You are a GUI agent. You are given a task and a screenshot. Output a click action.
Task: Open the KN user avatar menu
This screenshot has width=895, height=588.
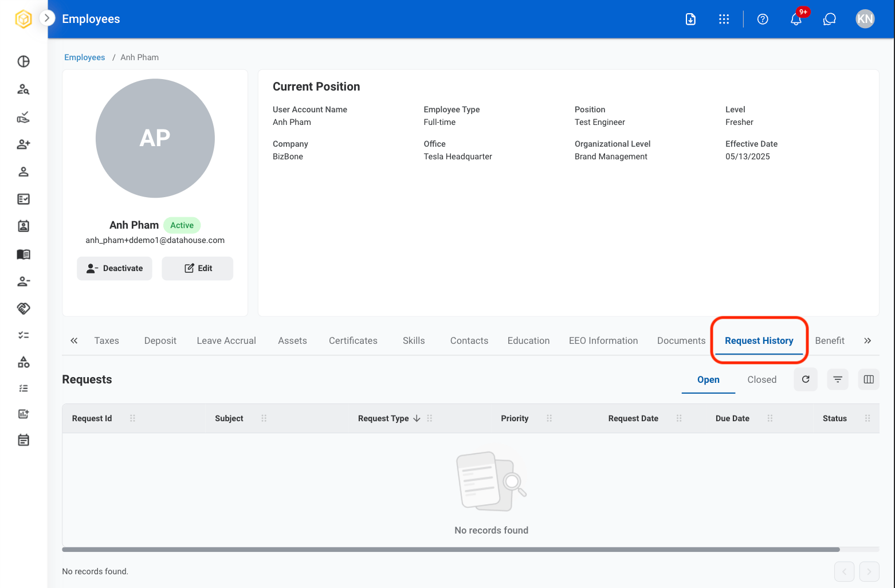point(865,19)
